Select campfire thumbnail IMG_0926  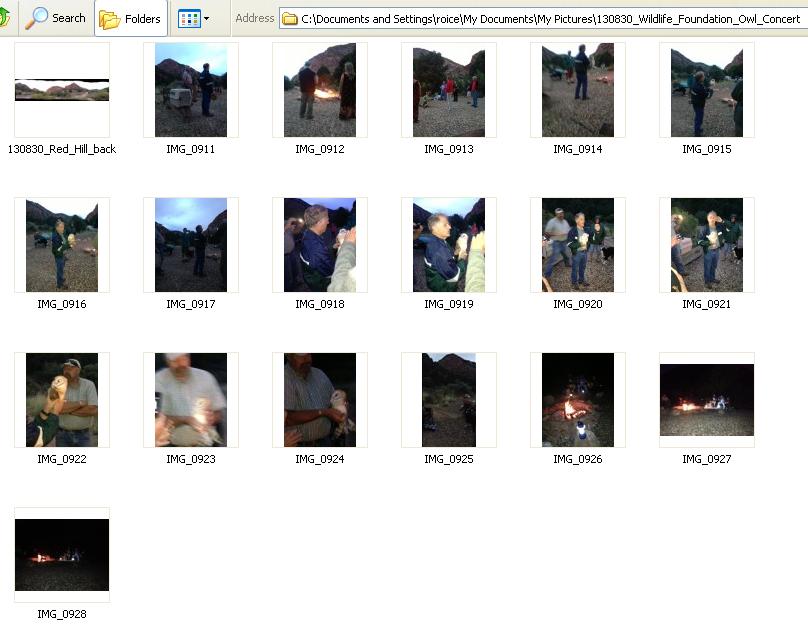point(578,400)
